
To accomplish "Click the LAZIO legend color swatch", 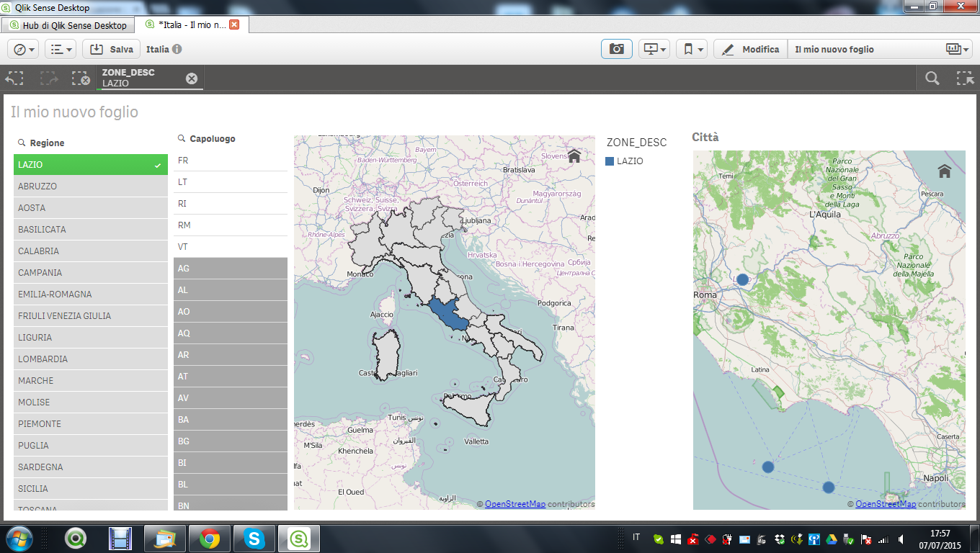I will click(x=610, y=161).
